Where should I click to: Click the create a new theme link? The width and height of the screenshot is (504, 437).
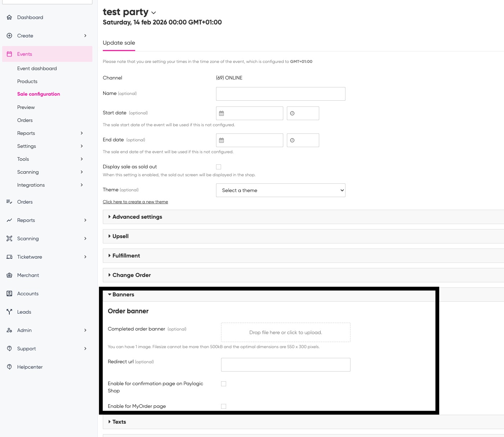(x=135, y=202)
